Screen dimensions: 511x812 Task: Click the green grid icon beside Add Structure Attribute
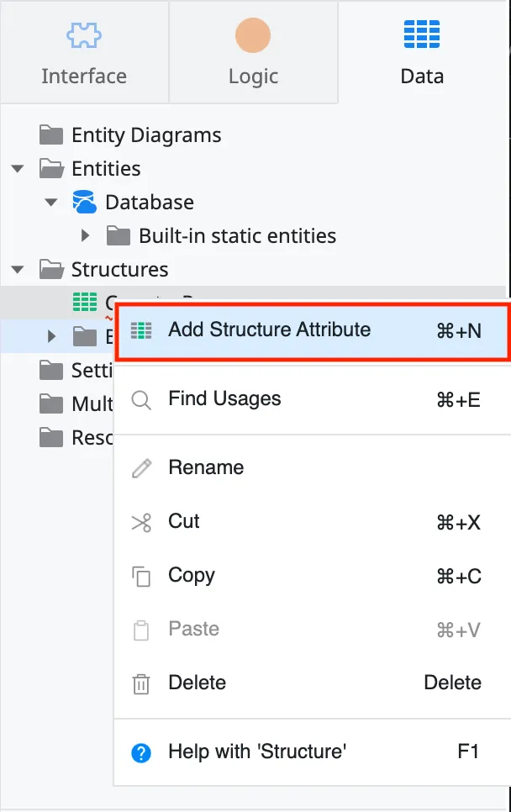(x=143, y=330)
